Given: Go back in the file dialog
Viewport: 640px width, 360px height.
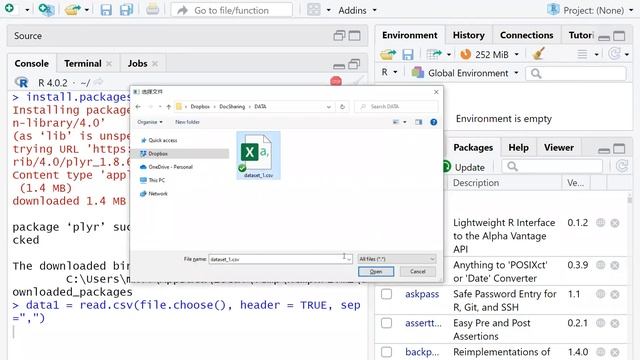Looking at the screenshot, I should tap(138, 107).
